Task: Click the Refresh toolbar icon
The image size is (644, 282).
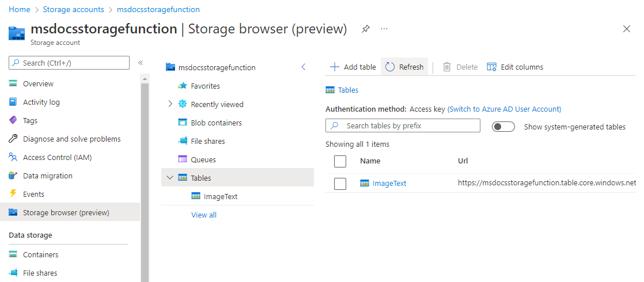Action: pos(391,67)
